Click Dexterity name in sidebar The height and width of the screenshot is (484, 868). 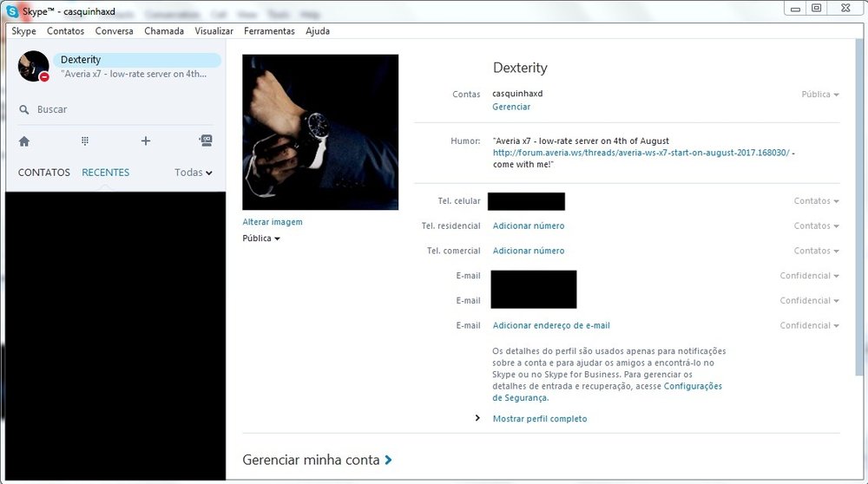click(x=81, y=60)
